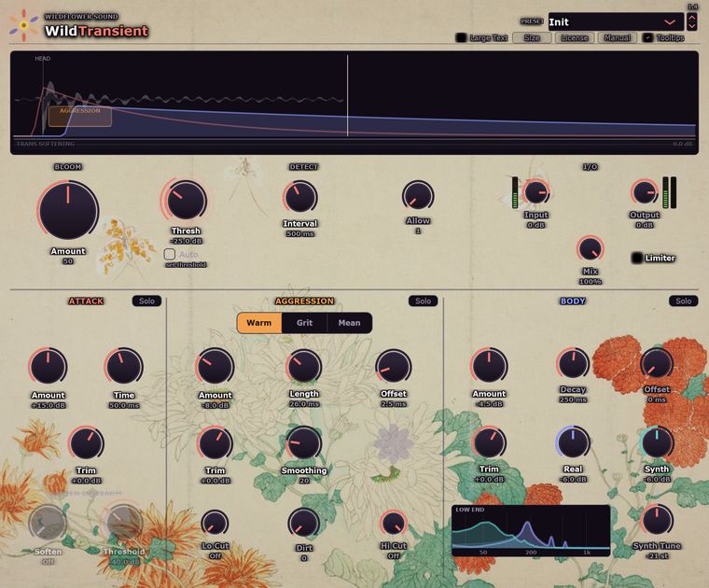The image size is (709, 588).
Task: Click the vertical playhead line in the waveform display
Action: coord(347,95)
